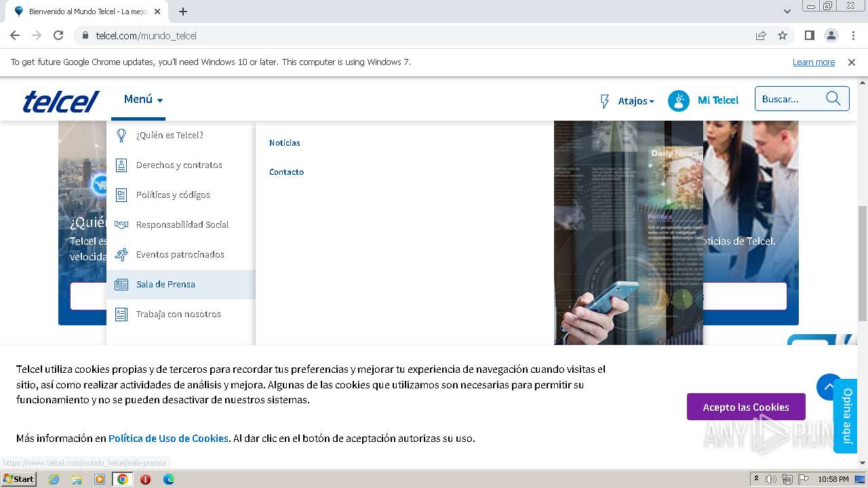
Task: Click the Eventos patrocinados runner icon
Action: click(x=121, y=254)
